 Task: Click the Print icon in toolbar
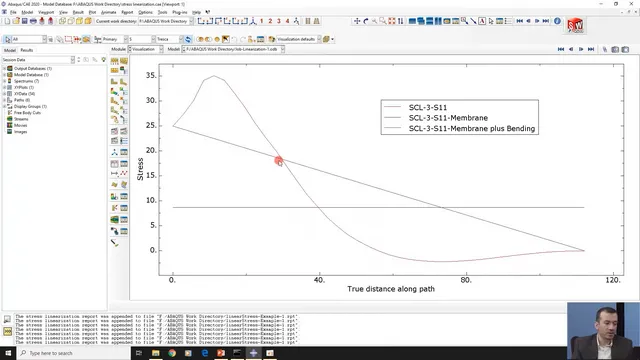(33, 21)
